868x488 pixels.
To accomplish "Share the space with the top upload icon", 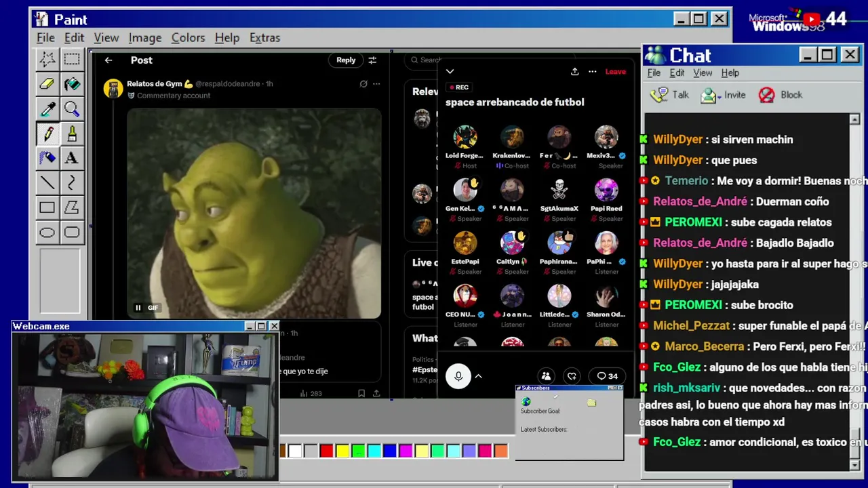I will point(574,71).
